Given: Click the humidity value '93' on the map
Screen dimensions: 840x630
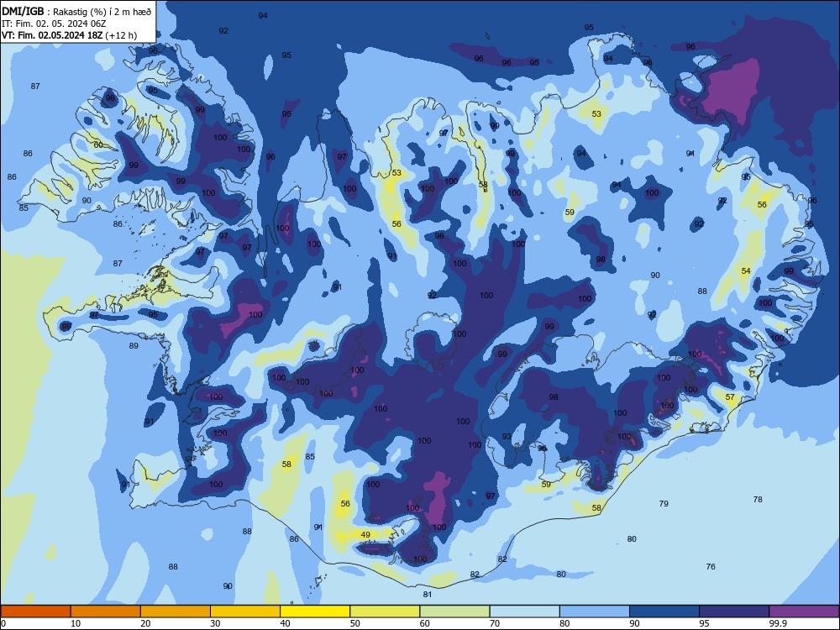Looking at the screenshot, I should pyautogui.click(x=507, y=437).
